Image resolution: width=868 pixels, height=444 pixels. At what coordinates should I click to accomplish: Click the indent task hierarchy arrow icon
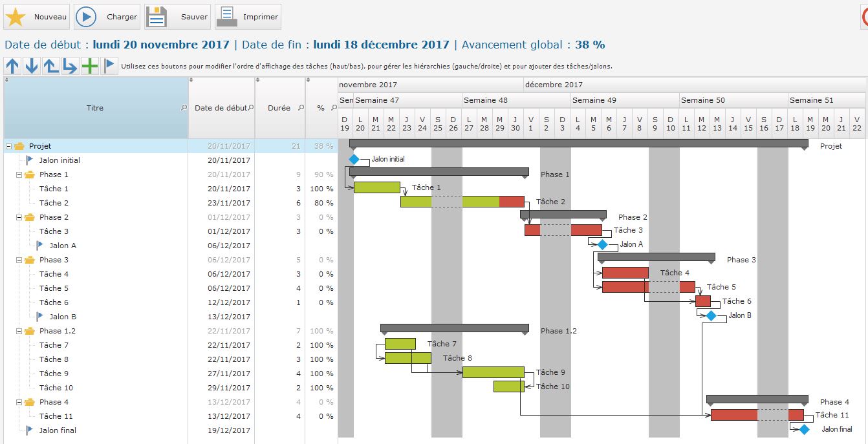[x=71, y=66]
